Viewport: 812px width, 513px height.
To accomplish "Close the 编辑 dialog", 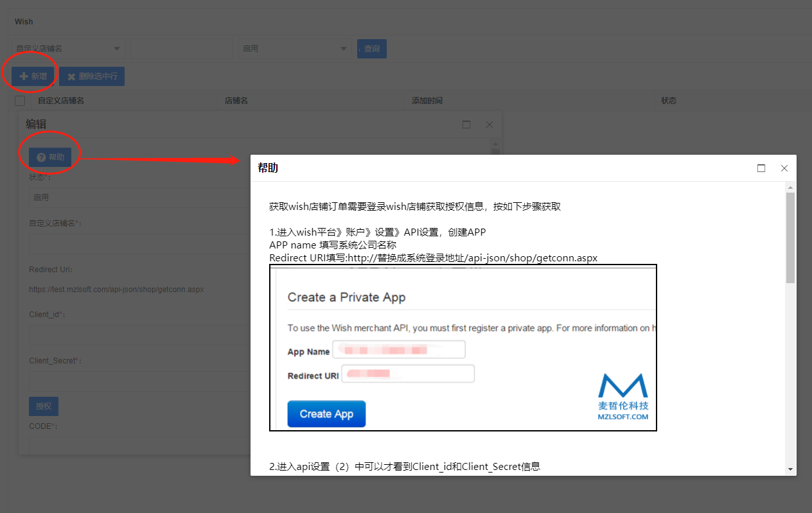I will tap(490, 125).
